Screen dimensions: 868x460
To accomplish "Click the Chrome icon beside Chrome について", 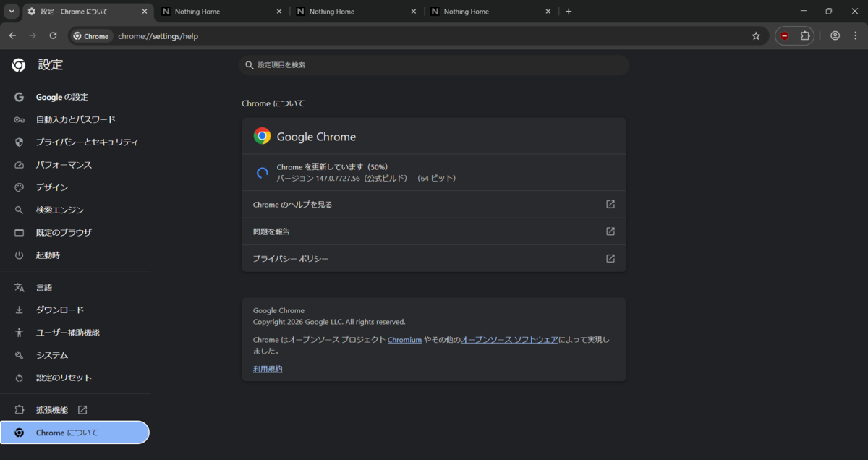I will pyautogui.click(x=20, y=433).
